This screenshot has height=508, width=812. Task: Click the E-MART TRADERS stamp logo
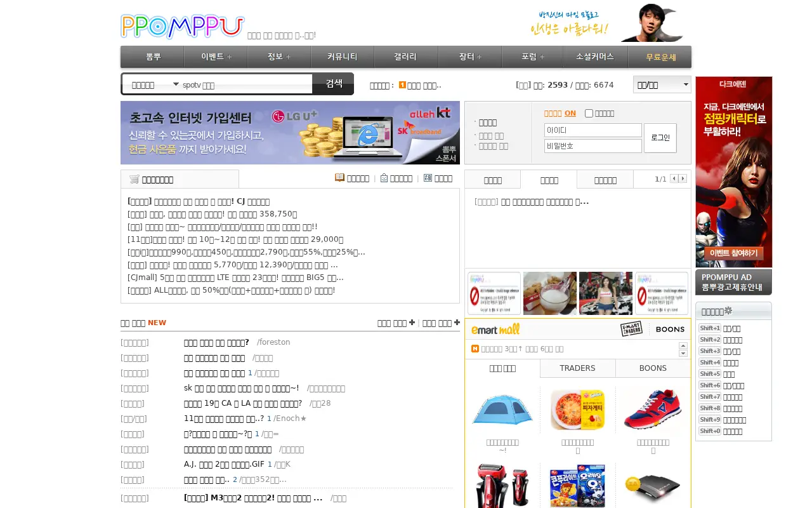pyautogui.click(x=631, y=329)
